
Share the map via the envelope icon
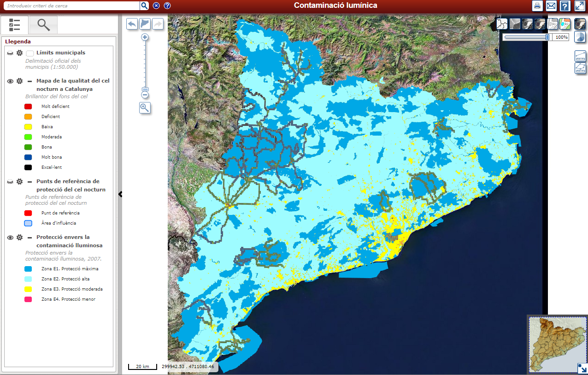click(x=551, y=6)
